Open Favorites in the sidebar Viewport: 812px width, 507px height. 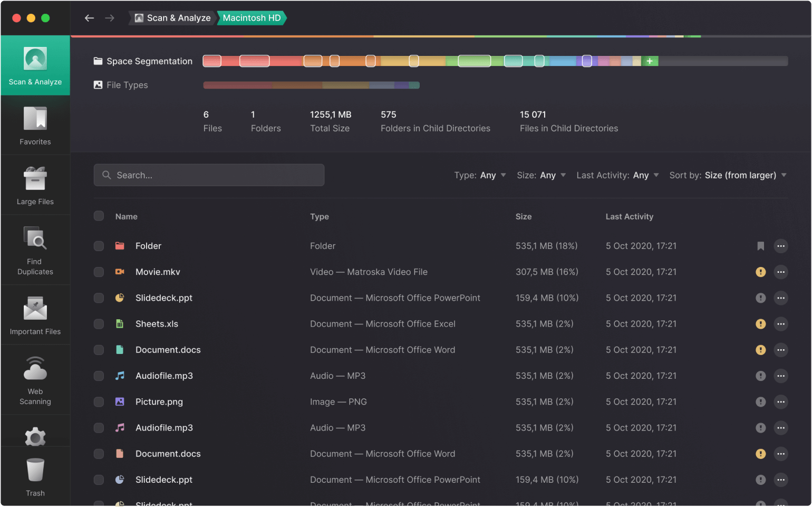tap(35, 126)
